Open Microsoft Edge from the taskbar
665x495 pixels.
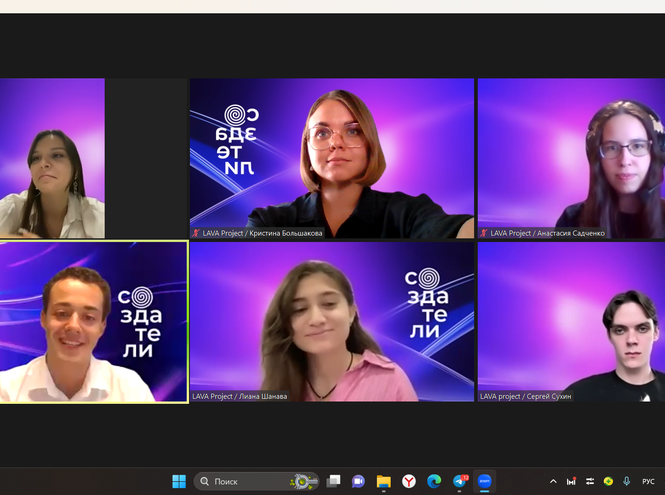[x=434, y=481]
